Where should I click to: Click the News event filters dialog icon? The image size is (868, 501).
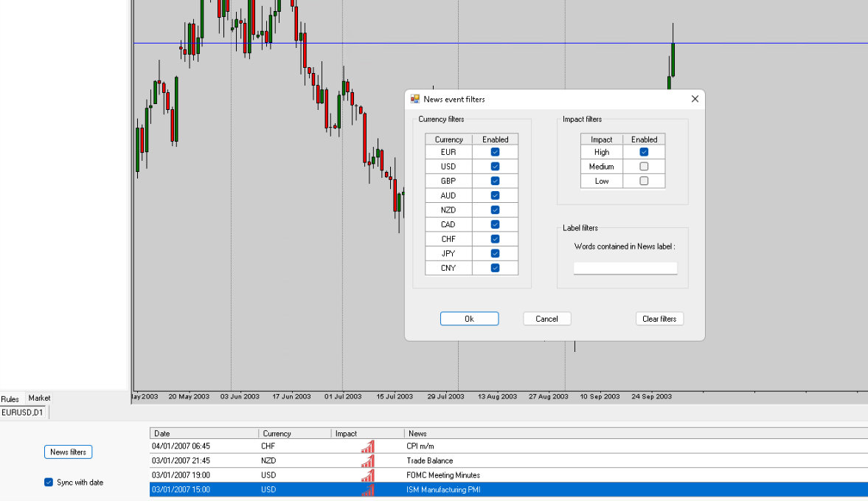click(x=415, y=99)
